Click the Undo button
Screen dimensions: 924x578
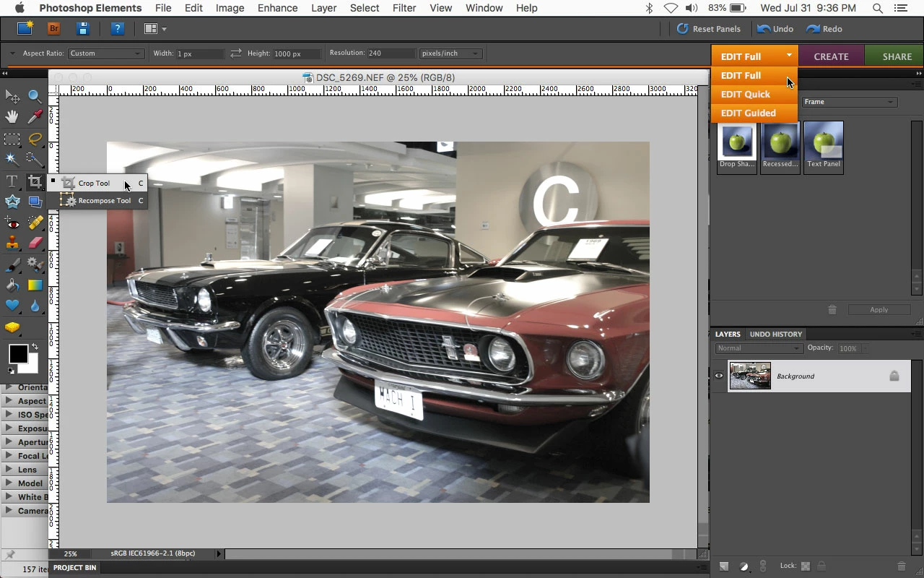(775, 29)
